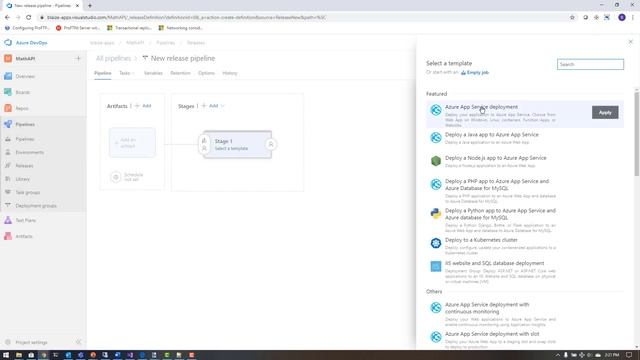Switch to the Pipeline tab
The width and height of the screenshot is (640, 360).
click(x=102, y=73)
